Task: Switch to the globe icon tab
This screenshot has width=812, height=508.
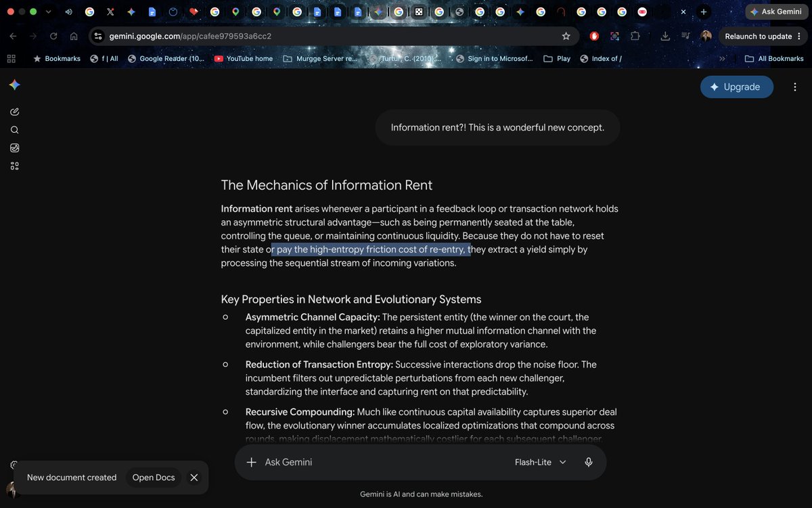Action: pos(459,12)
